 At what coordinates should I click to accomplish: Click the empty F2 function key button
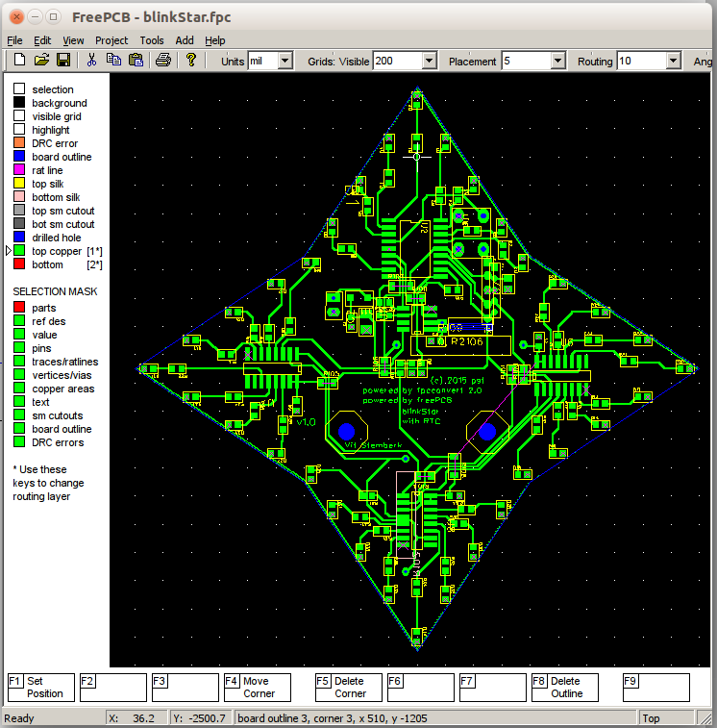113,688
